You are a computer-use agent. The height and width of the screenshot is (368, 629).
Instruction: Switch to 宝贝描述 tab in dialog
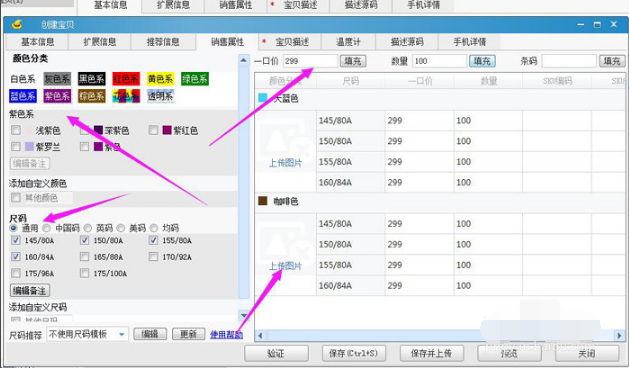290,42
